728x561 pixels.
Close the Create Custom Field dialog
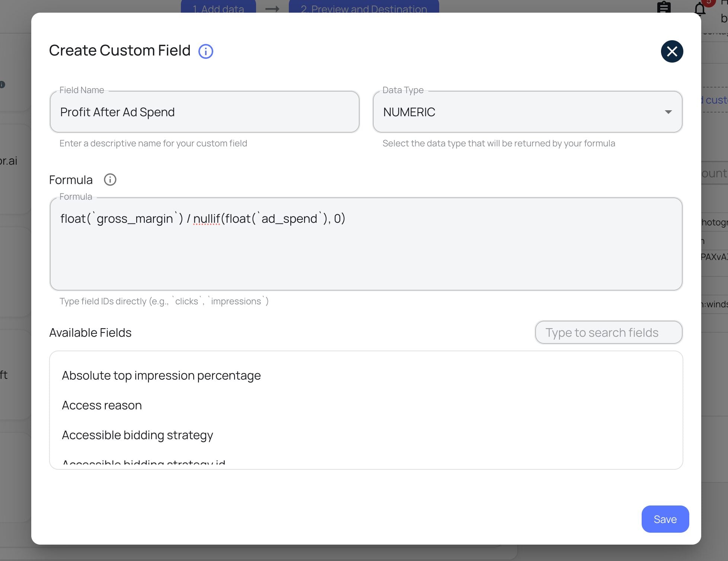point(672,51)
